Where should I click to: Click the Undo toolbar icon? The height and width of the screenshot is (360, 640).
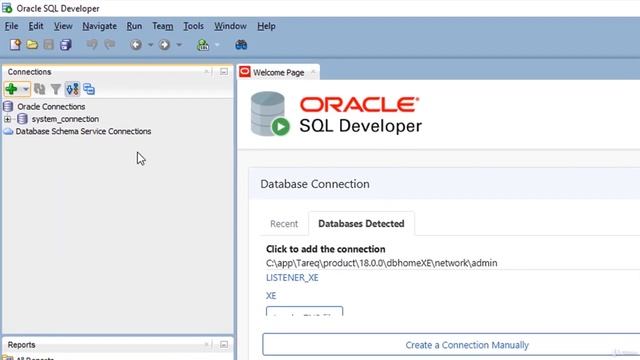(92, 44)
